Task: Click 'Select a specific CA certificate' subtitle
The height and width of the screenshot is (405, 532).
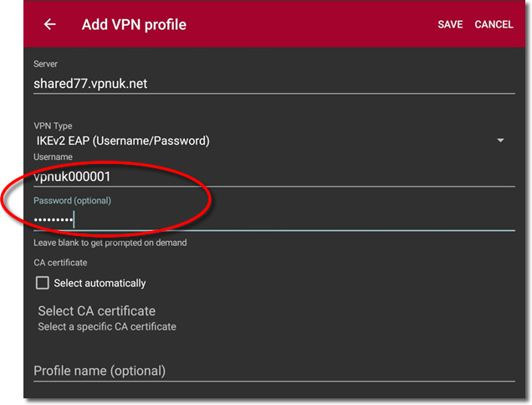Action: pyautogui.click(x=107, y=326)
